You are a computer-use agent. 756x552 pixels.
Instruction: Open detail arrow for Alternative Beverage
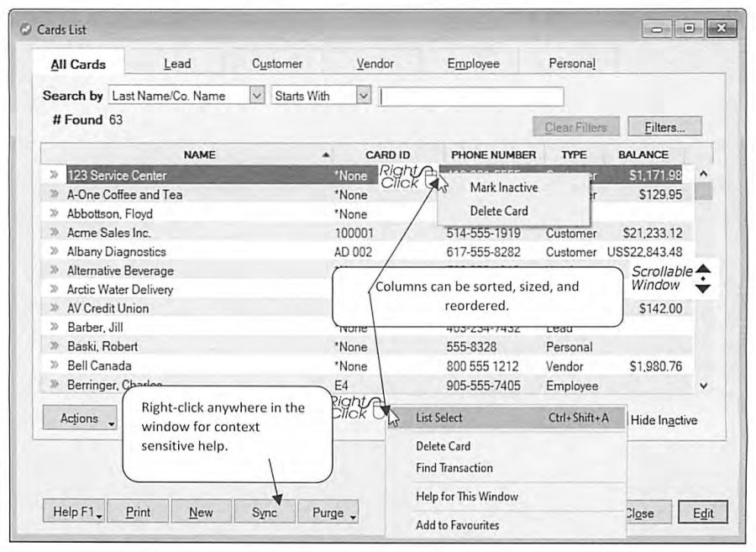54,270
